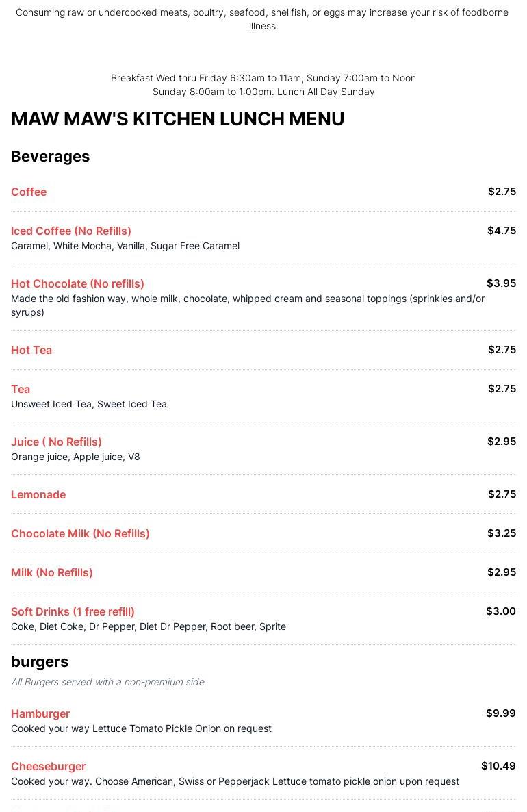Click the $10.49 Cheeseburger price
This screenshot has width=527, height=812.
coord(498,766)
